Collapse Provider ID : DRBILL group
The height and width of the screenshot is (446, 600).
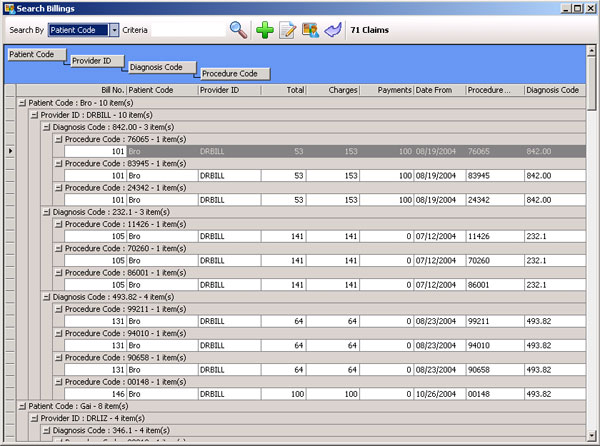34,115
